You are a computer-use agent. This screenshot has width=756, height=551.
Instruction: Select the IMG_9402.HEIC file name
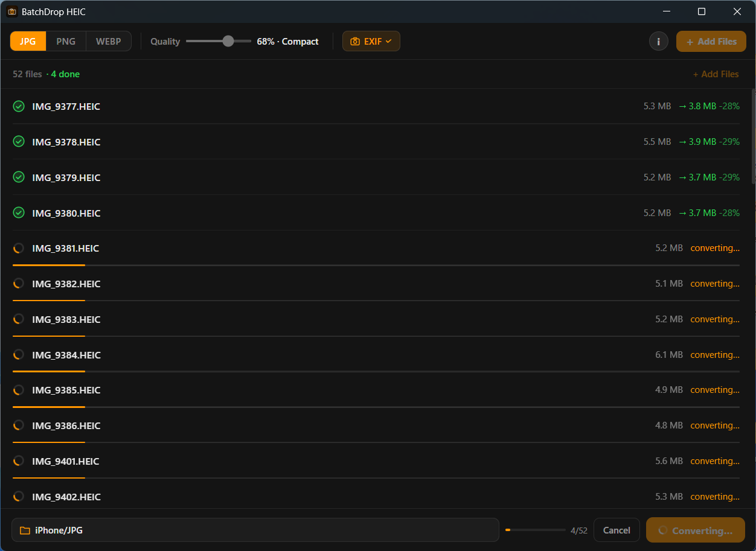pos(66,497)
